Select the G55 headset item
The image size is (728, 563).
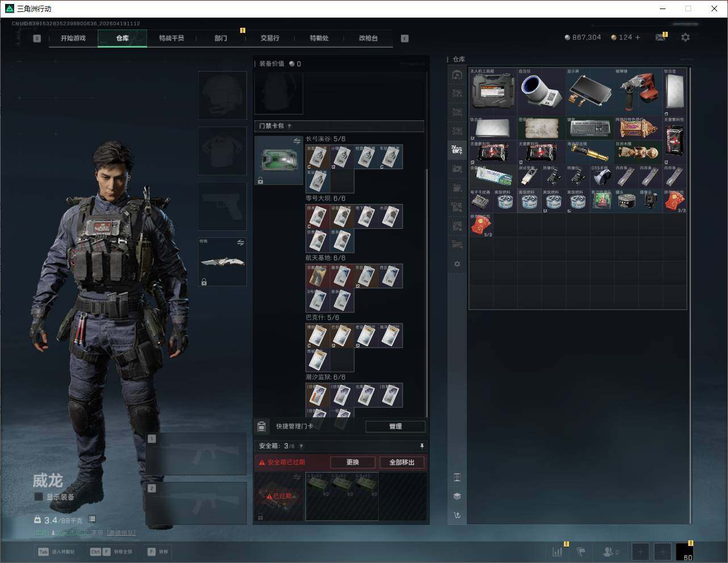(x=602, y=177)
